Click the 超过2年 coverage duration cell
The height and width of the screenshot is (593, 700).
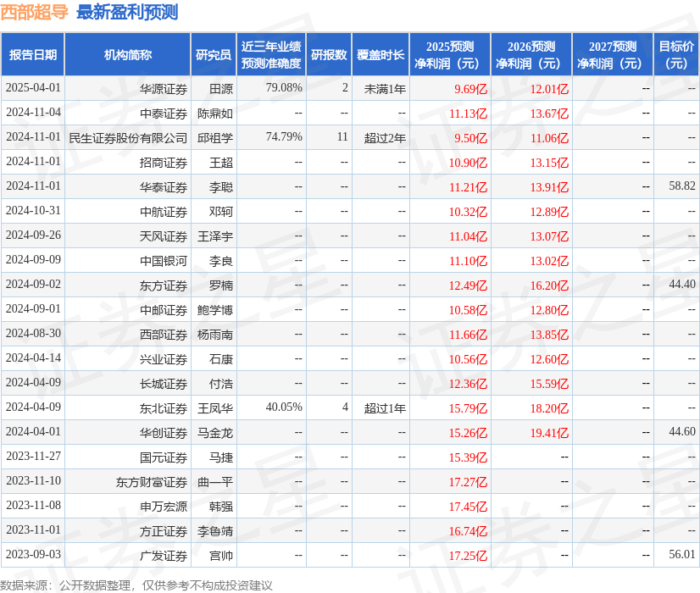click(x=383, y=137)
